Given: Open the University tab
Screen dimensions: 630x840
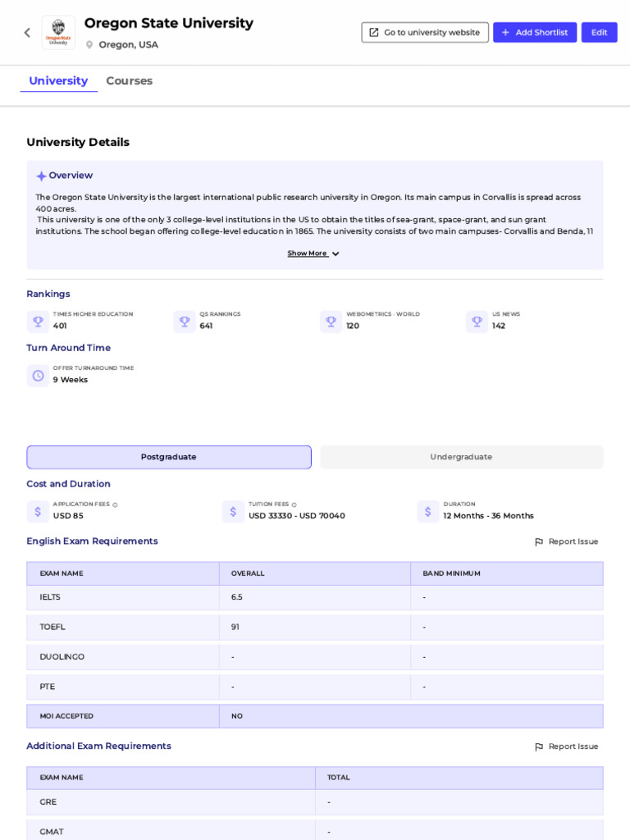Looking at the screenshot, I should [58, 81].
